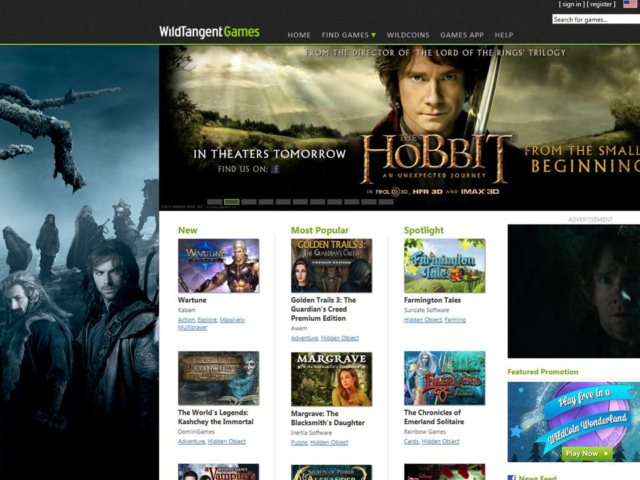
Task: Select the highlighted second carousel indicator
Action: tap(231, 202)
